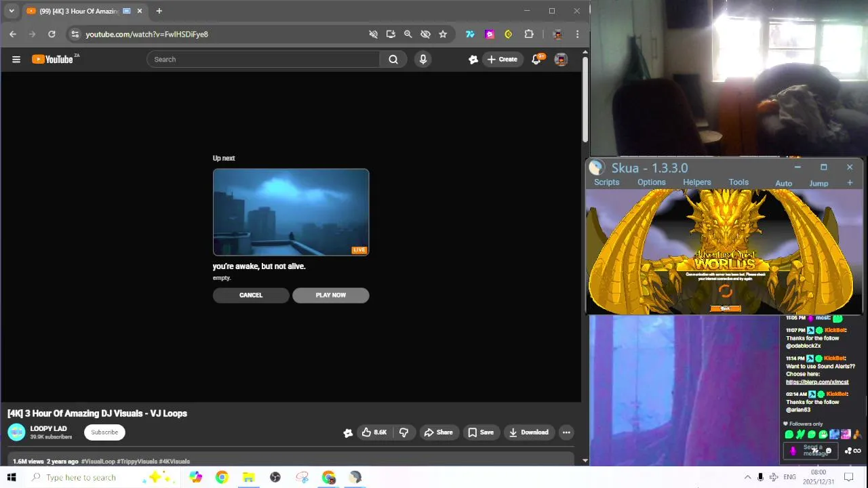The image size is (868, 488).
Task: Open Skua Helpers menu
Action: pyautogui.click(x=696, y=182)
